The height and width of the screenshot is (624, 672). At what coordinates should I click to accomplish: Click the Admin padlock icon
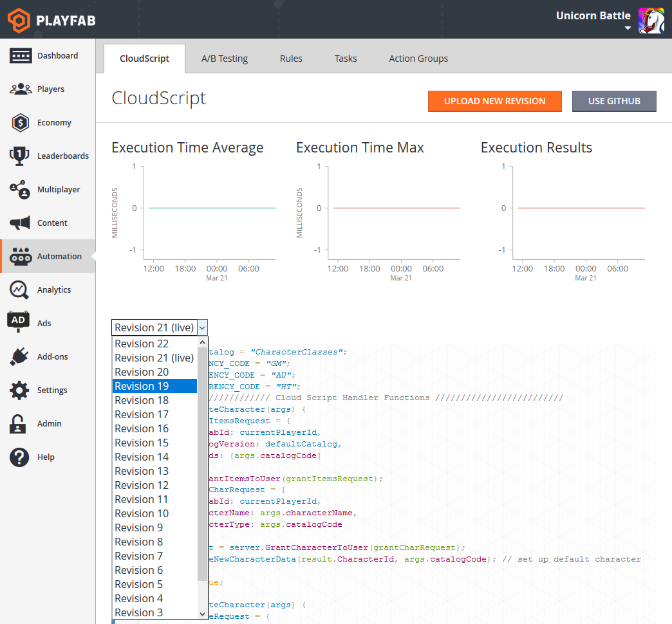[18, 423]
